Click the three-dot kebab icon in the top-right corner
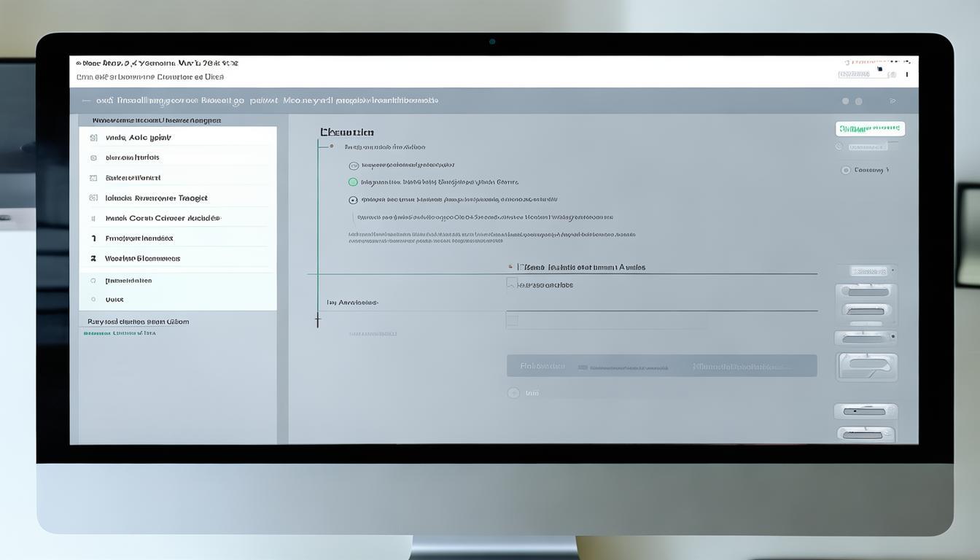Screen dimensions: 980x560 pyautogui.click(x=907, y=74)
